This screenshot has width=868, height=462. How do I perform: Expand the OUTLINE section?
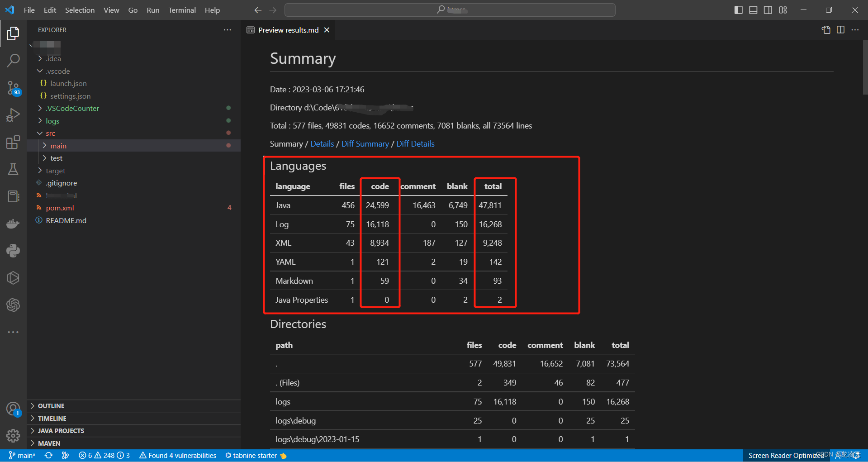(x=134, y=406)
